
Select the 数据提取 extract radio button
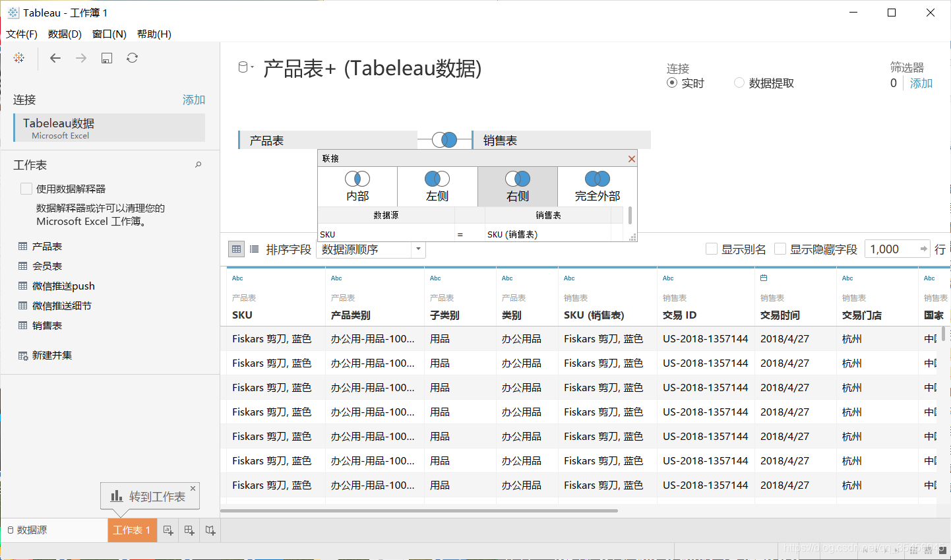coord(739,83)
